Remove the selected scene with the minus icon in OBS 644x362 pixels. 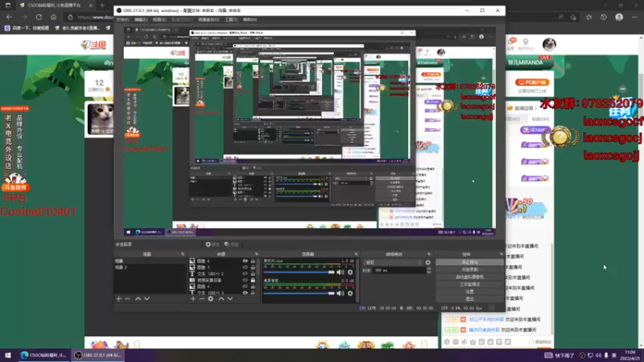click(x=127, y=298)
